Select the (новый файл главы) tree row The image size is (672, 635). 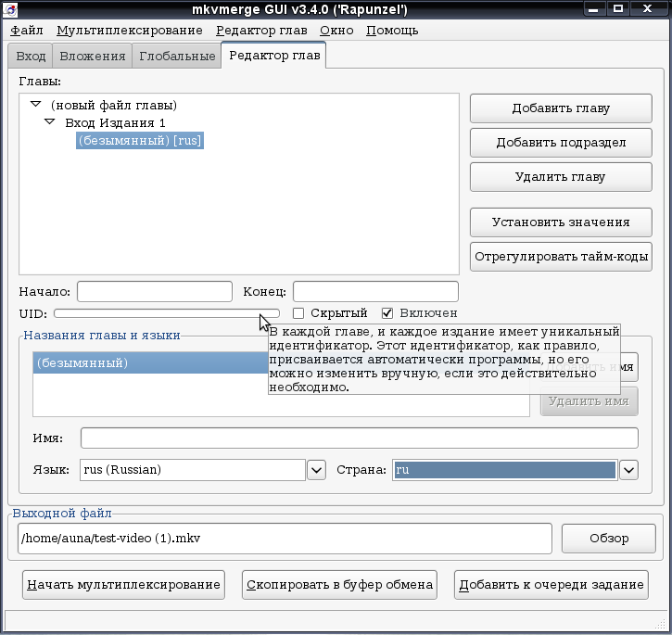coord(114,106)
